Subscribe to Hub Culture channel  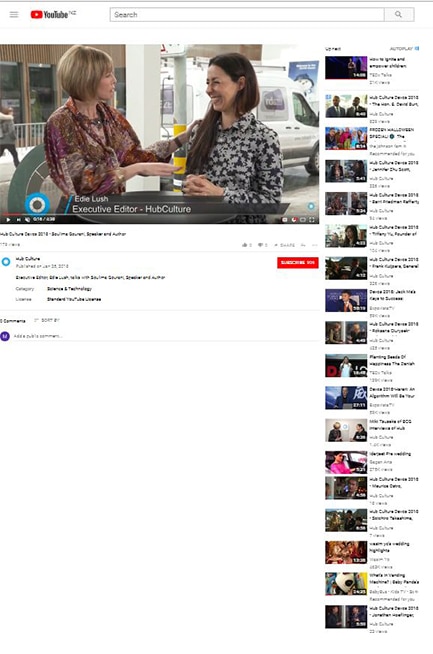298,262
